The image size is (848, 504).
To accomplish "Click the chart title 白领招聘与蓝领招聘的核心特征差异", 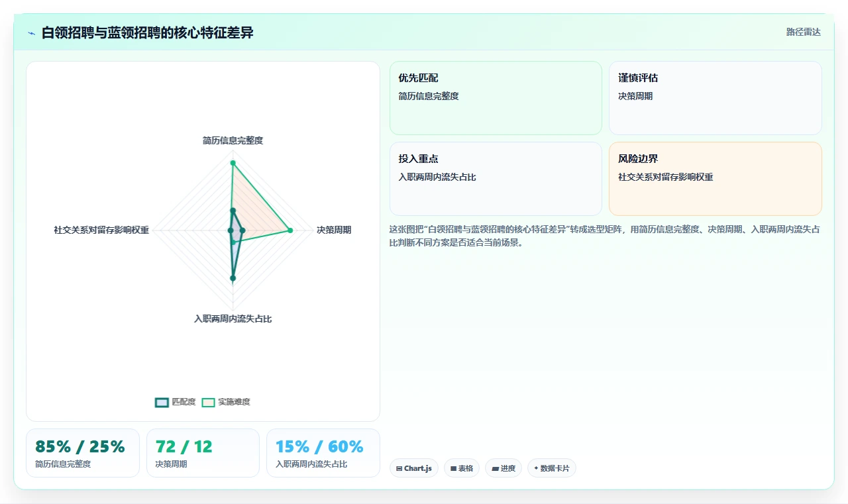I will [x=147, y=32].
